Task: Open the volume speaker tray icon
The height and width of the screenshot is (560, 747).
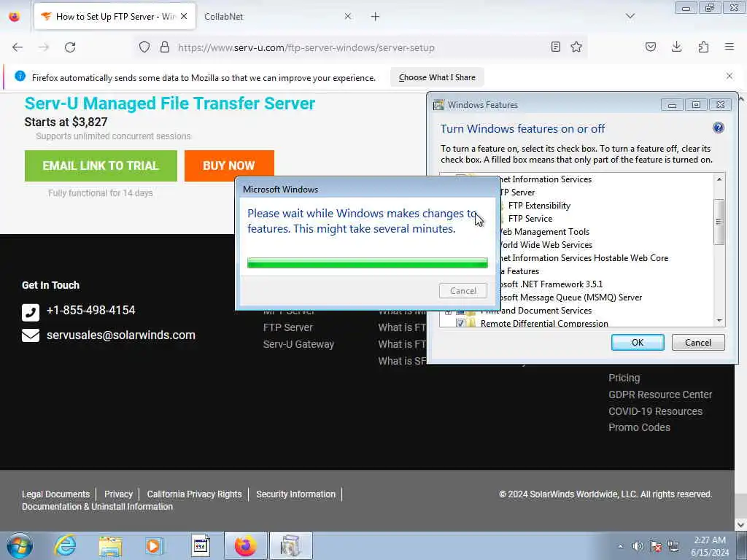Action: pyautogui.click(x=638, y=546)
